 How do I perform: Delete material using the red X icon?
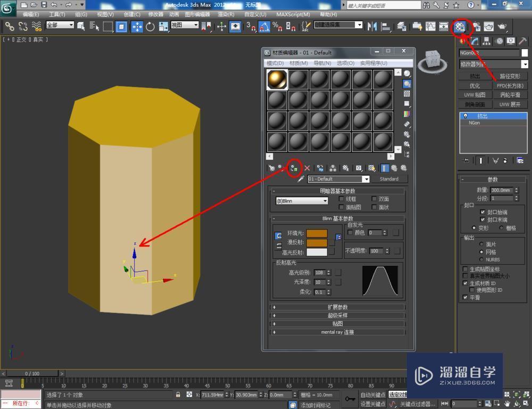tap(307, 169)
